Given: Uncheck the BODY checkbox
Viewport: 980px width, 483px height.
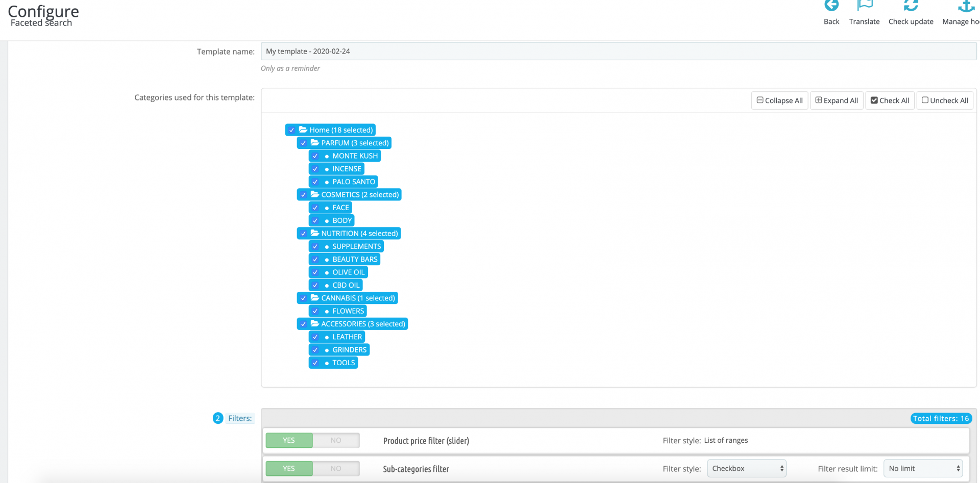Looking at the screenshot, I should tap(315, 221).
